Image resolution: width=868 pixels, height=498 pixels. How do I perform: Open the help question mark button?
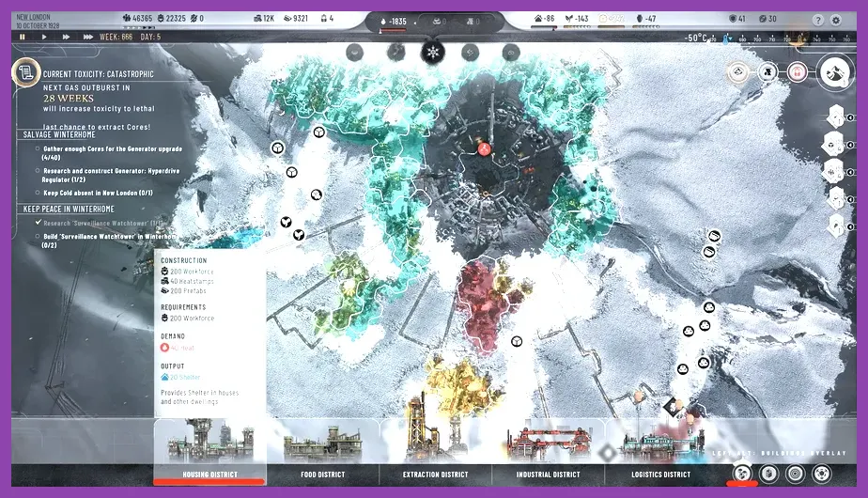[817, 20]
